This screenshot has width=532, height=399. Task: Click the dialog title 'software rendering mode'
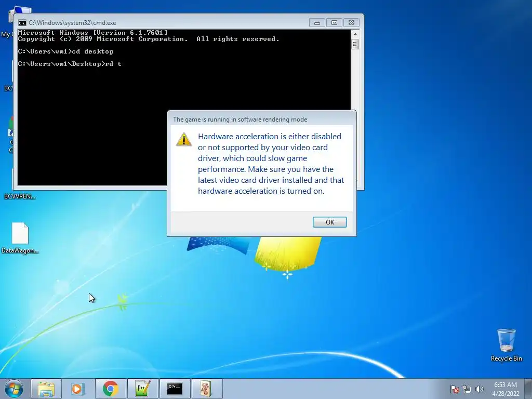coord(240,119)
